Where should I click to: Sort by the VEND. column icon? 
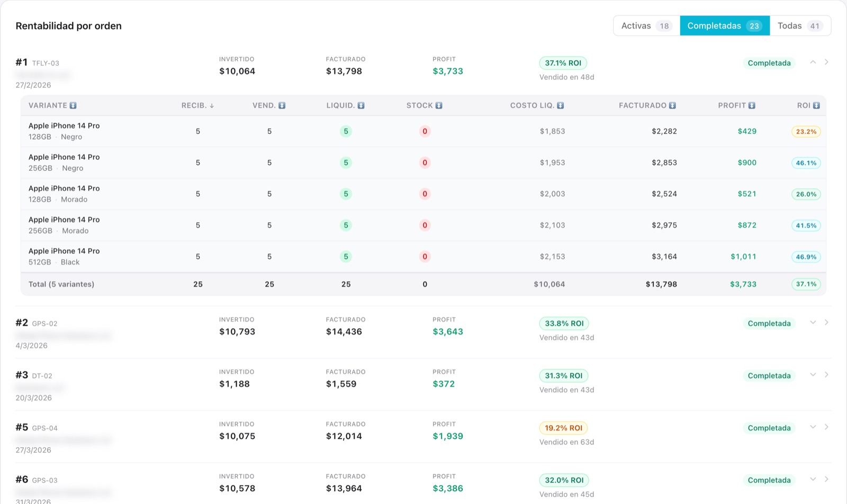click(x=282, y=106)
